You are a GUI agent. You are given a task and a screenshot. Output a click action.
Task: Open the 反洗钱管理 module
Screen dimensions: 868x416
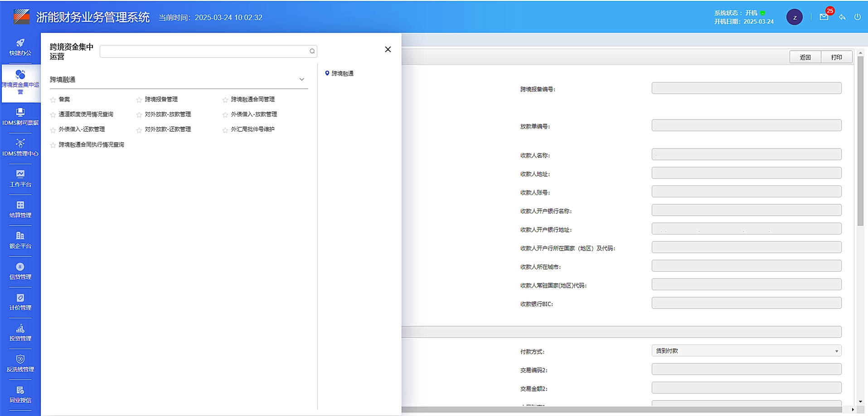point(20,363)
